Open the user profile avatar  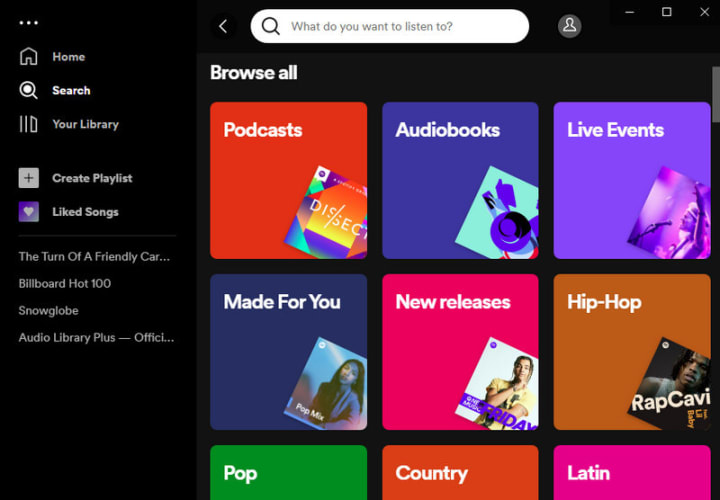pyautogui.click(x=569, y=26)
